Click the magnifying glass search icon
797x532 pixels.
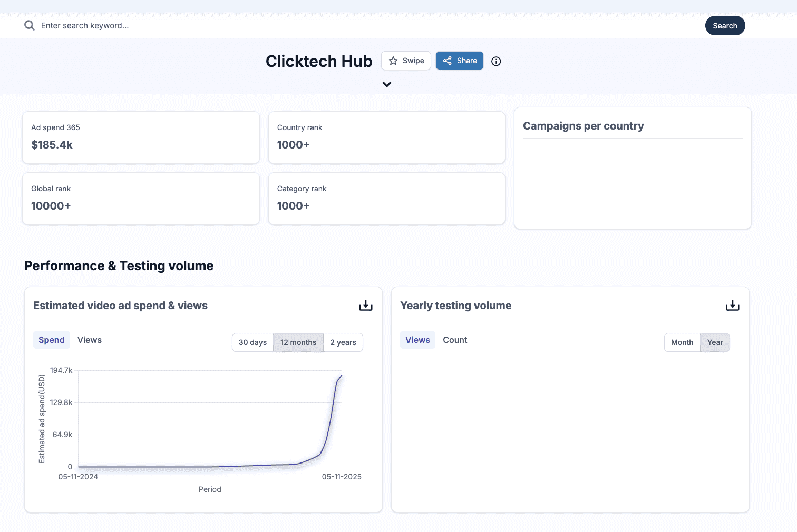tap(30, 26)
